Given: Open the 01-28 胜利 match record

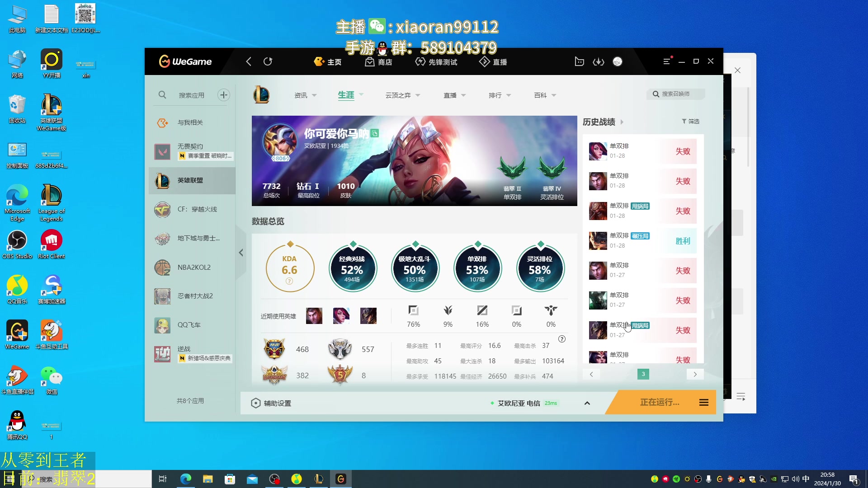Looking at the screenshot, I should tap(642, 241).
